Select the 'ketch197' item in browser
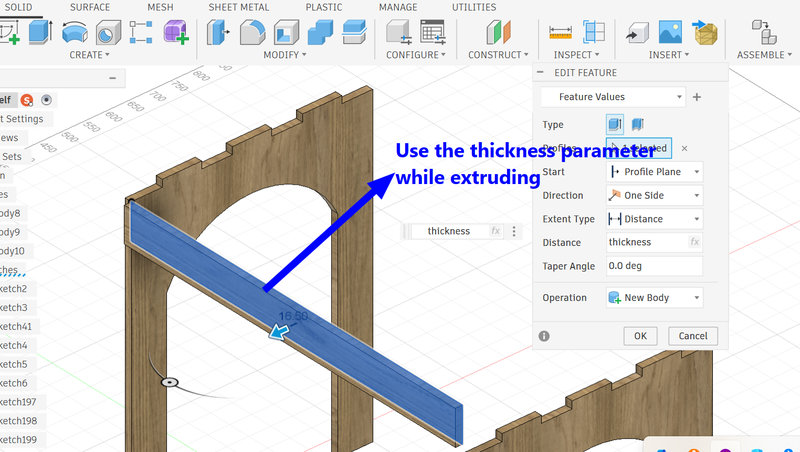Viewport: 800px width, 452px height. pos(18,402)
